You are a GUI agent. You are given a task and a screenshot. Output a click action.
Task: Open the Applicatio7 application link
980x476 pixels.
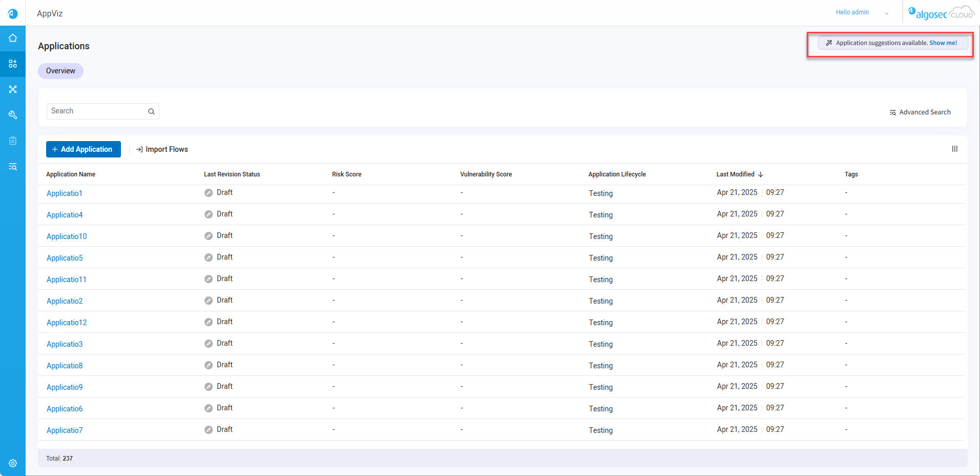pos(65,430)
